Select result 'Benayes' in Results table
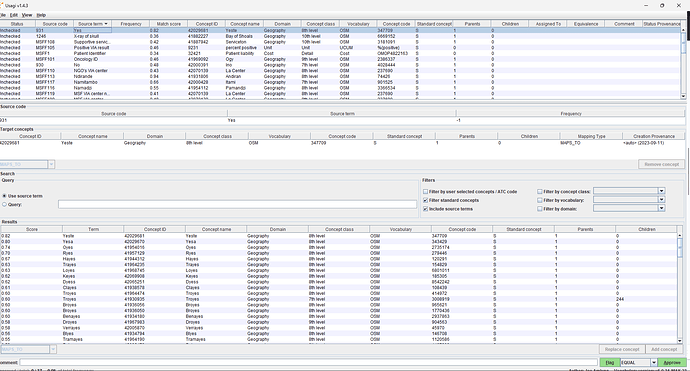Image resolution: width=690 pixels, height=371 pixels. point(339,316)
